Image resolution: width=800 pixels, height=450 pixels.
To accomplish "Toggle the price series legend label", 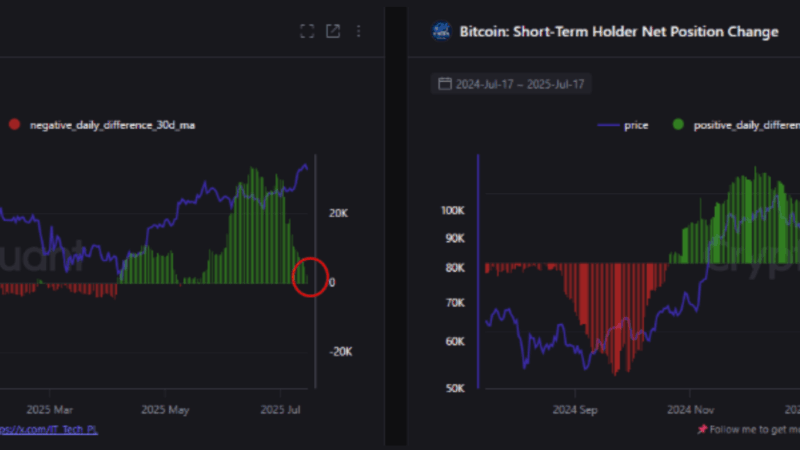I will [636, 125].
